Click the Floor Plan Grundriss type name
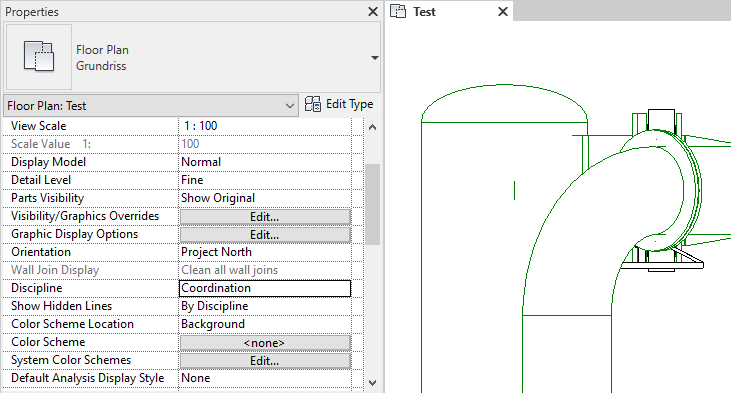 coord(102,58)
